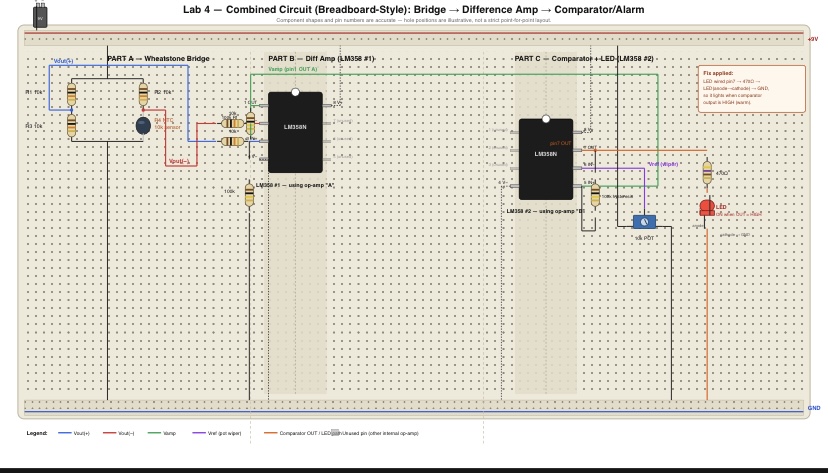Viewport: 828px width, 473px height.
Task: Select the lower horizontal input resistor on Vout(+)
Action: pos(232,141)
